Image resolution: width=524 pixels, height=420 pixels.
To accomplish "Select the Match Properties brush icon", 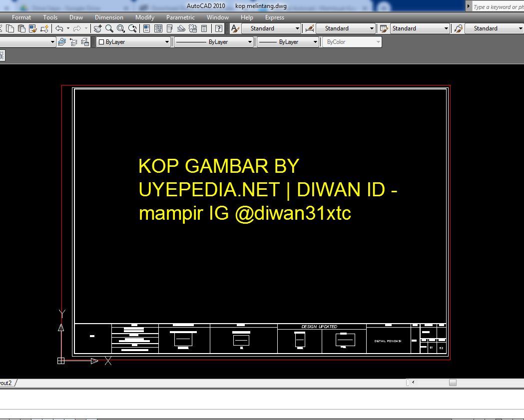I will [33, 28].
